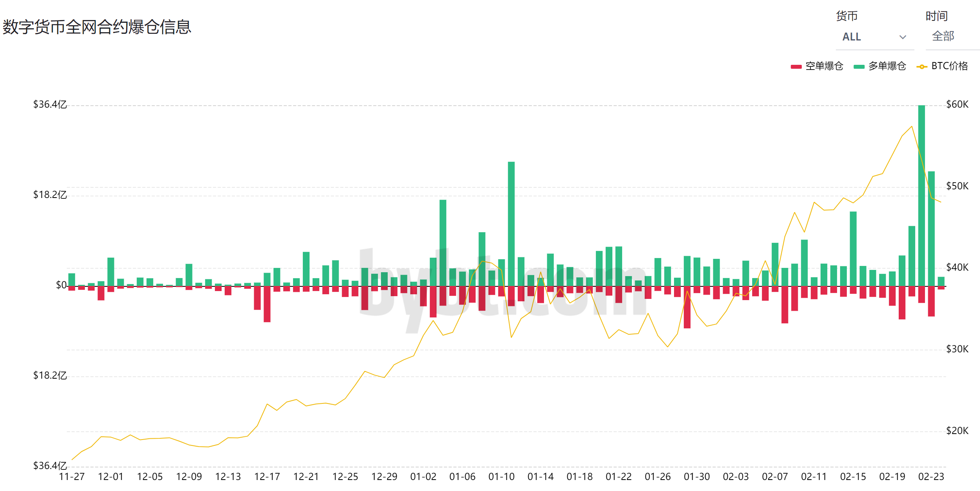Click the $60K right axis label
980x491 pixels.
[957, 104]
